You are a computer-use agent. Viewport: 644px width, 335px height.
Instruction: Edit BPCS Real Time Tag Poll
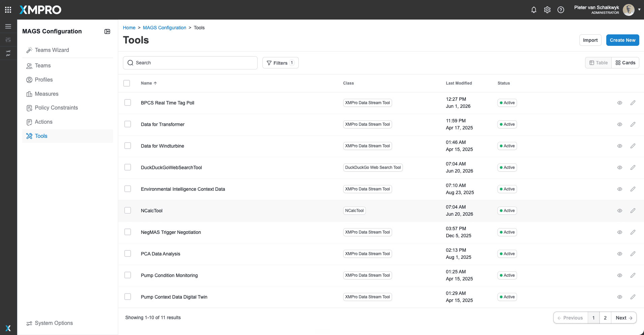point(633,103)
